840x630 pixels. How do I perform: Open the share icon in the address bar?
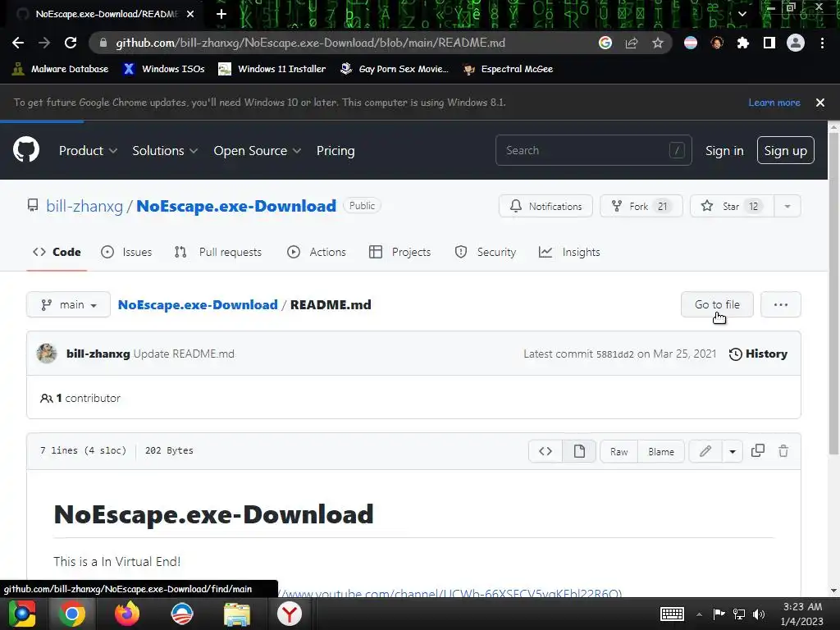click(632, 43)
